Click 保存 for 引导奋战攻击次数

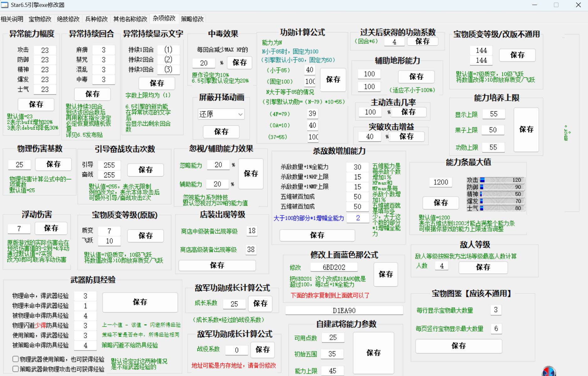(145, 170)
